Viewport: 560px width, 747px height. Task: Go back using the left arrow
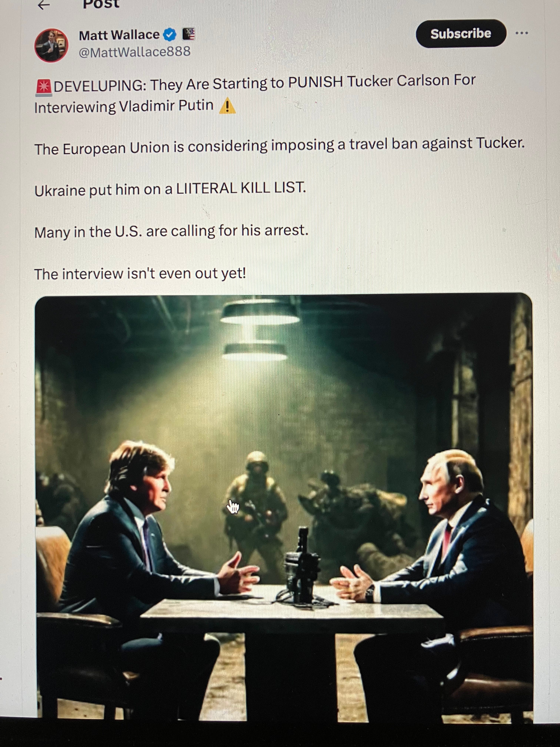[44, 5]
